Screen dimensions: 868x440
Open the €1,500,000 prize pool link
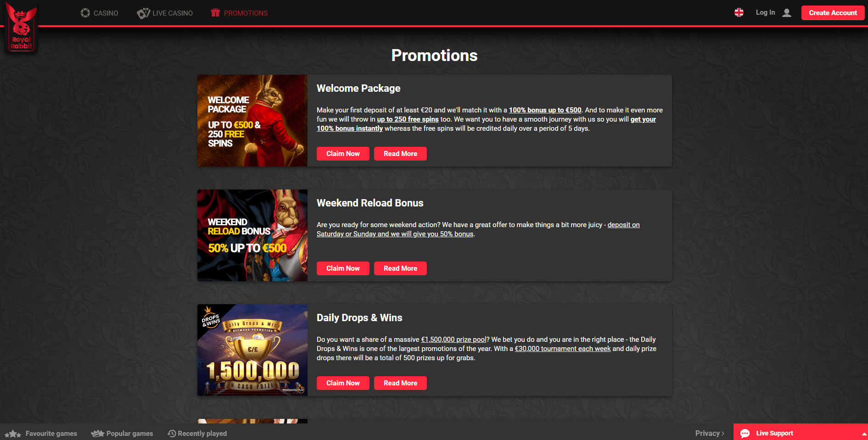click(454, 340)
